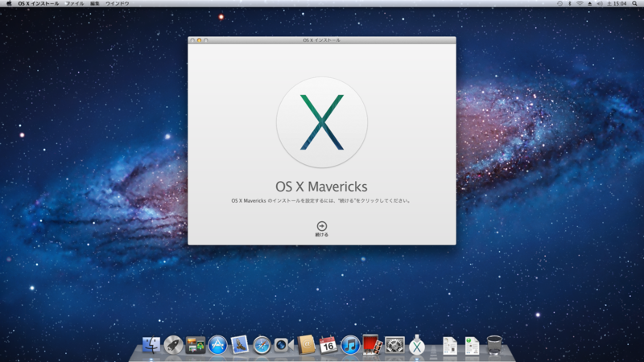
Task: Click Time Machine menu bar icon
Action: coord(559,3)
